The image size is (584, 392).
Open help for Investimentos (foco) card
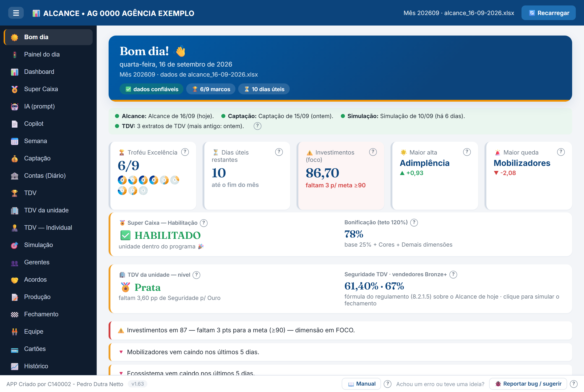point(373,152)
